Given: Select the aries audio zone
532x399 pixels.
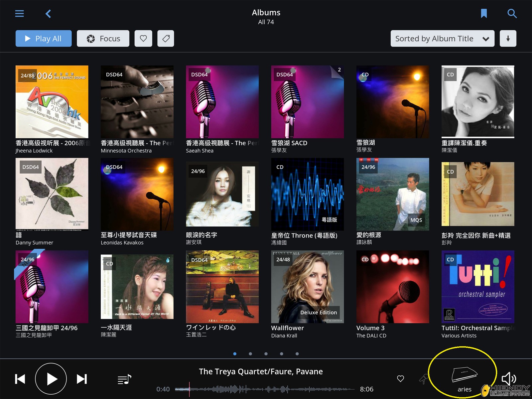Looking at the screenshot, I should (x=465, y=380).
